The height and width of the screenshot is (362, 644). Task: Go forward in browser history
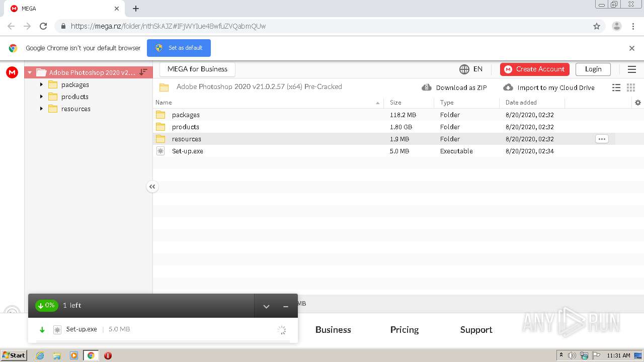(x=27, y=26)
